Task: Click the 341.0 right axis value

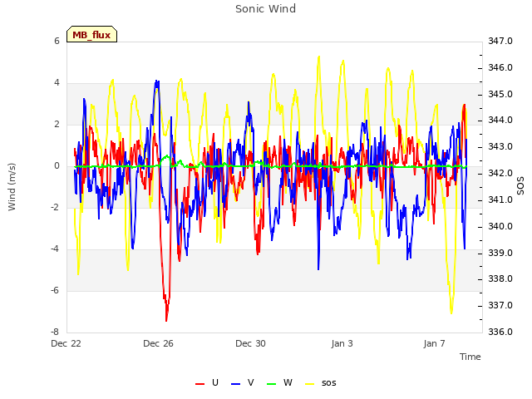Action: coord(500,199)
